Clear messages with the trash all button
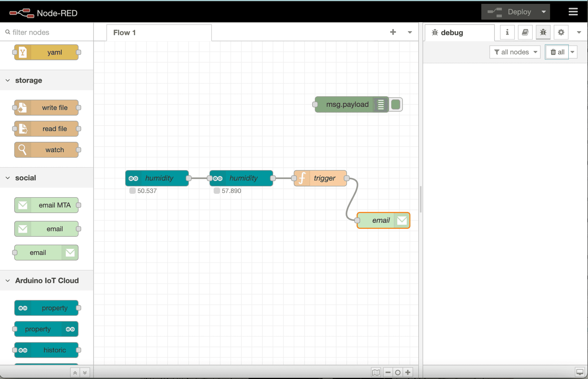Viewport: 588px width, 379px height. [x=557, y=52]
